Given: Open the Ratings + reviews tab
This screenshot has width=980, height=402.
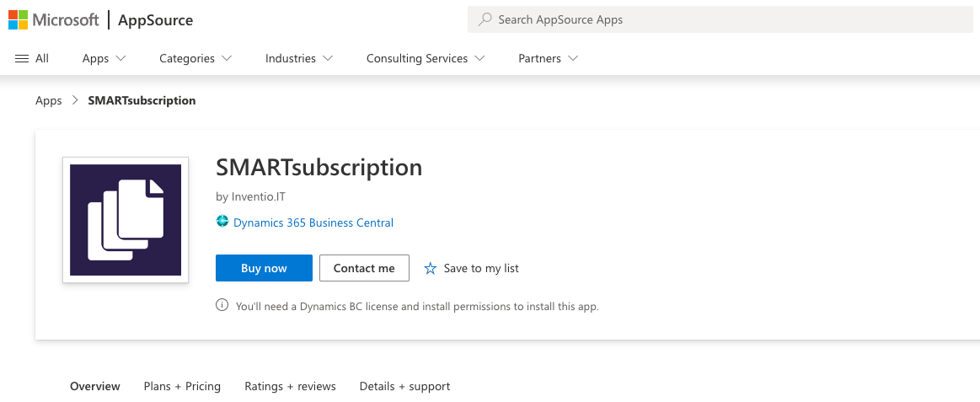Looking at the screenshot, I should (x=290, y=386).
